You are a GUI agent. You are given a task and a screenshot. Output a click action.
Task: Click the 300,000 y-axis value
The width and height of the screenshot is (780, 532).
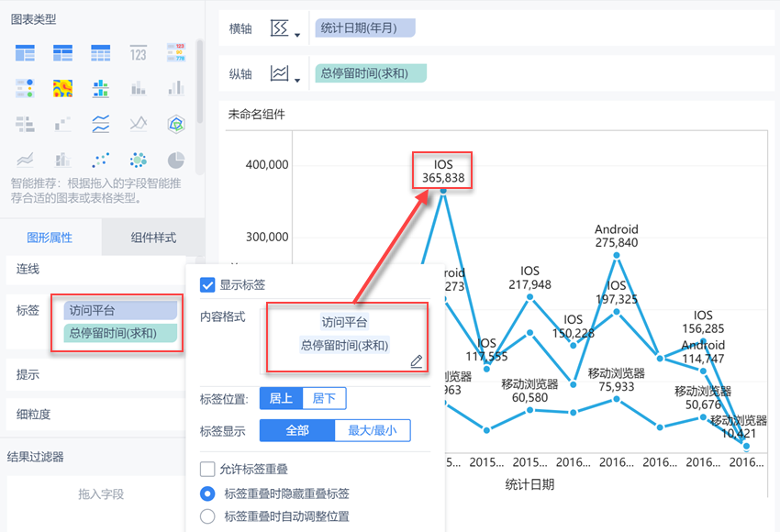click(x=267, y=237)
